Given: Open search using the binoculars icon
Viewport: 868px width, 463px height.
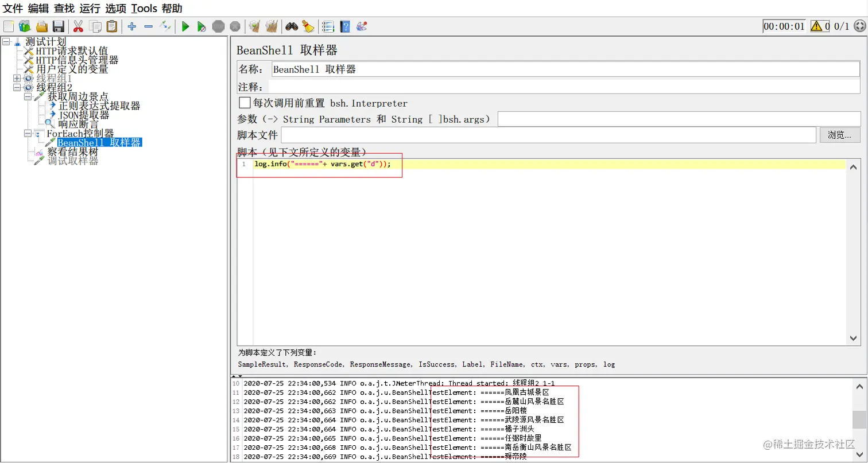Looking at the screenshot, I should (292, 26).
